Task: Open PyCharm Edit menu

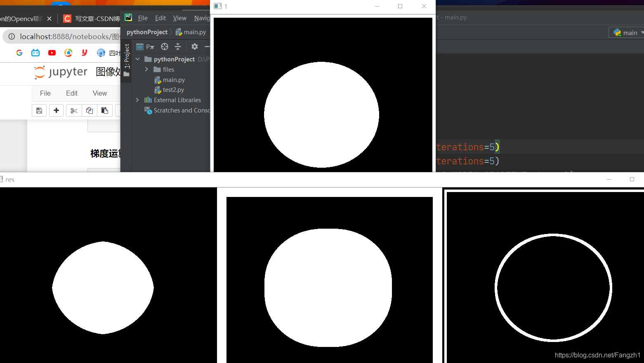Action: click(x=160, y=18)
